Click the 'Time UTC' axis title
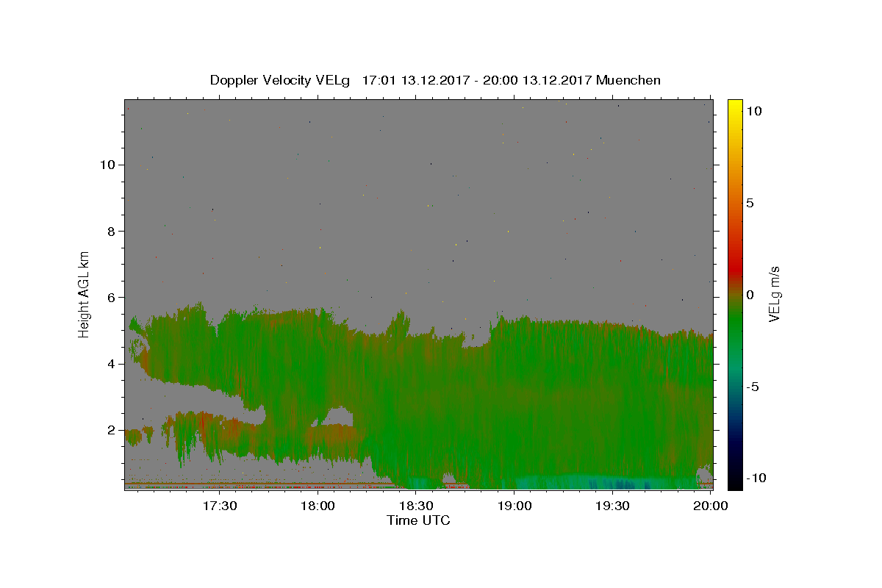This screenshot has width=882, height=588. (x=418, y=520)
